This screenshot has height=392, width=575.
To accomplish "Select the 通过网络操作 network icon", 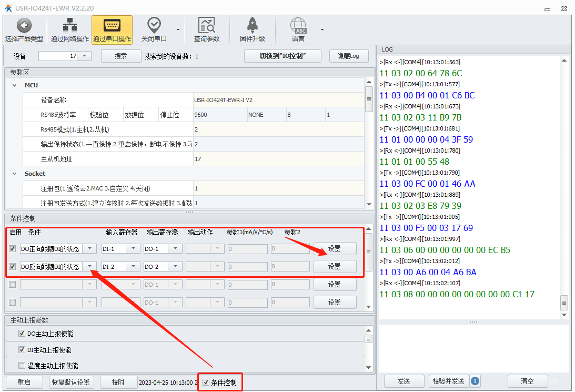I will 69,25.
